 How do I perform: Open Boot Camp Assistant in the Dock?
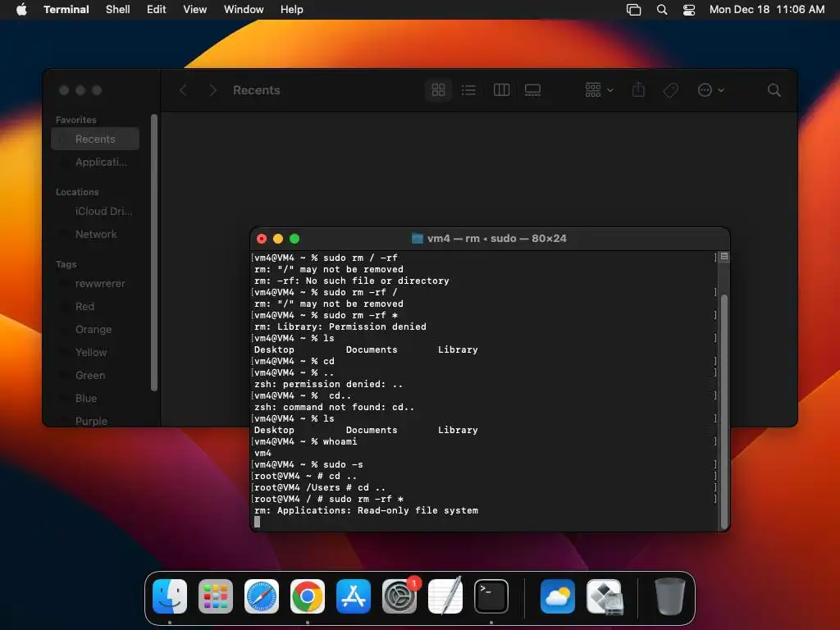604,596
